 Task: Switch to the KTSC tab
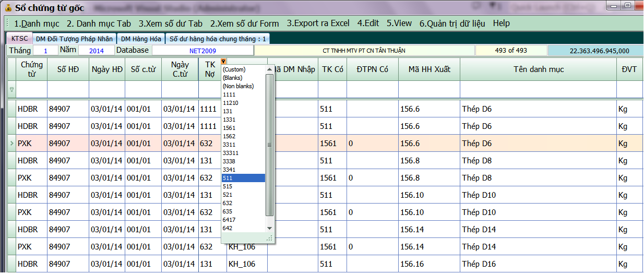pyautogui.click(x=20, y=39)
